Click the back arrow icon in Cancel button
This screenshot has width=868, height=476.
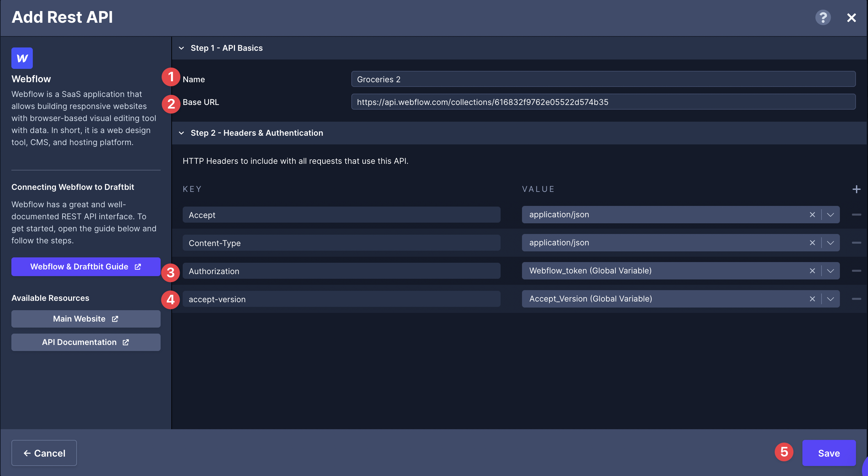point(27,453)
